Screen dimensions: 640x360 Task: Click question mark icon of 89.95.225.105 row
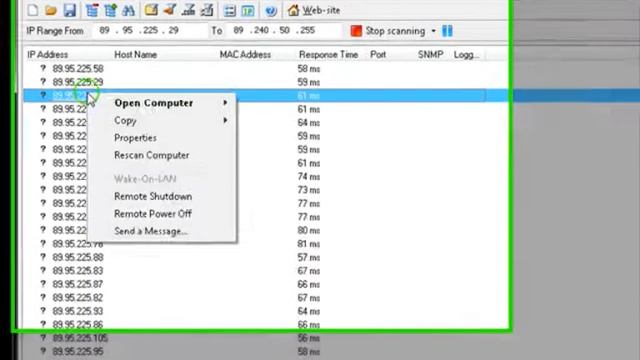click(x=43, y=338)
